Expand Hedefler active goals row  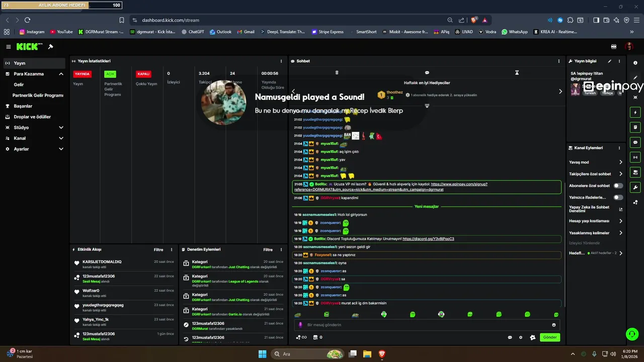pyautogui.click(x=596, y=253)
